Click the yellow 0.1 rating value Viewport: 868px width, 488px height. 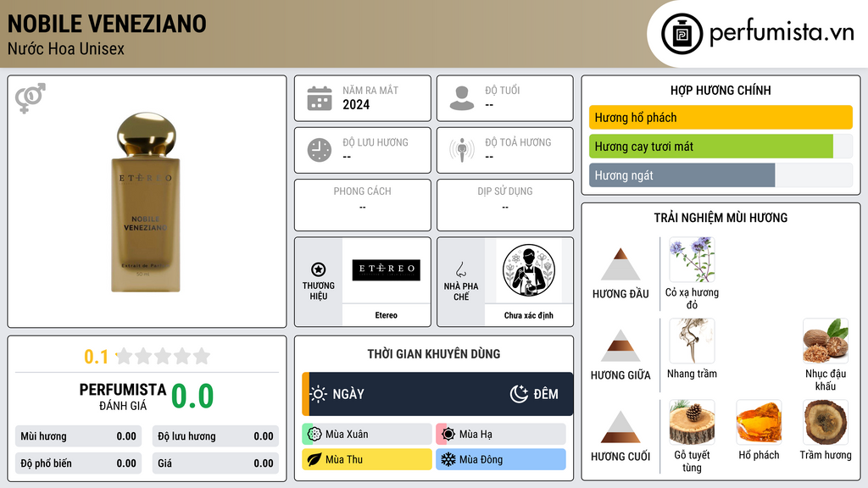[x=96, y=357]
